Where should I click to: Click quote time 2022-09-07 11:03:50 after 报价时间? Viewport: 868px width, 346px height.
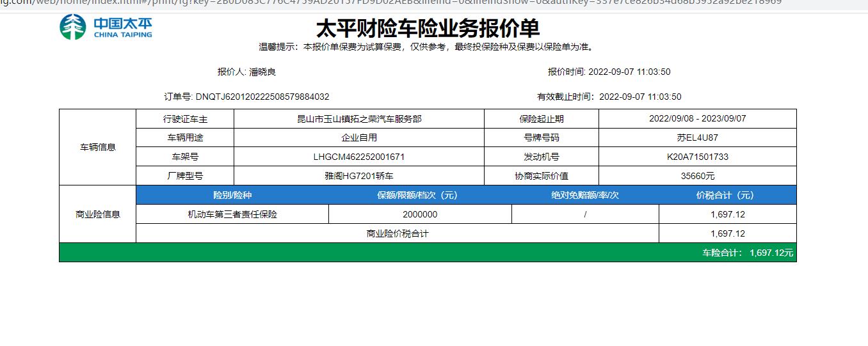[629, 72]
